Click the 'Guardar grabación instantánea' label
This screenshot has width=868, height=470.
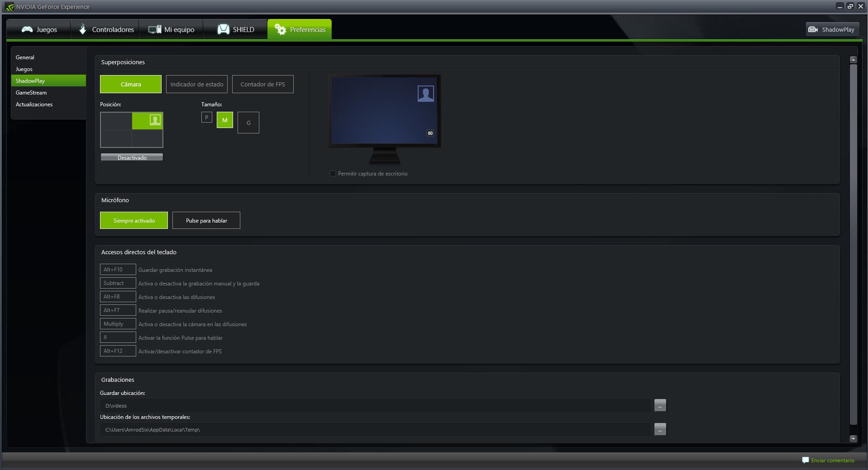point(175,270)
